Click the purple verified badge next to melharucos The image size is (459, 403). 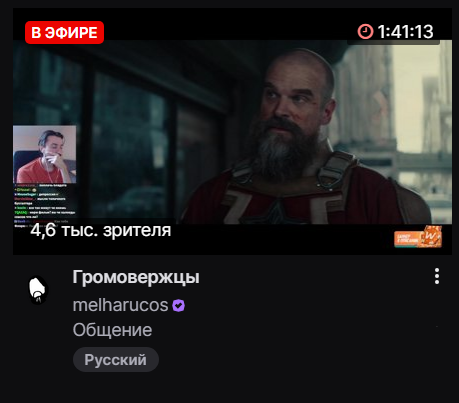pos(179,305)
